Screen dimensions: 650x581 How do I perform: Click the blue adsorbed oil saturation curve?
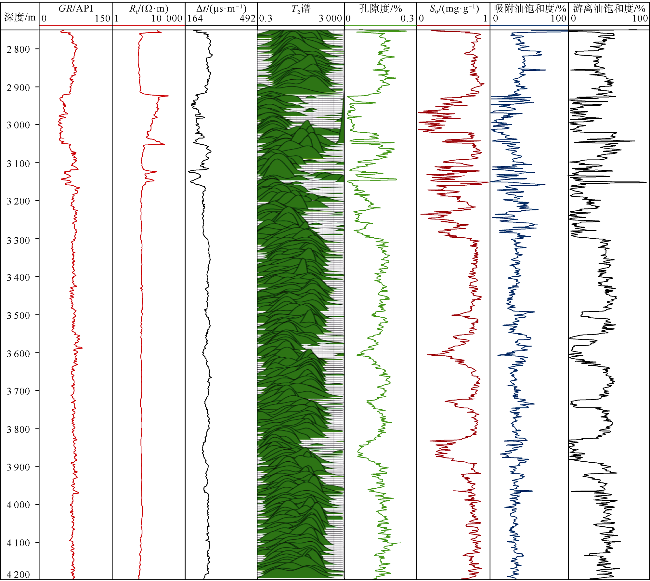click(516, 300)
